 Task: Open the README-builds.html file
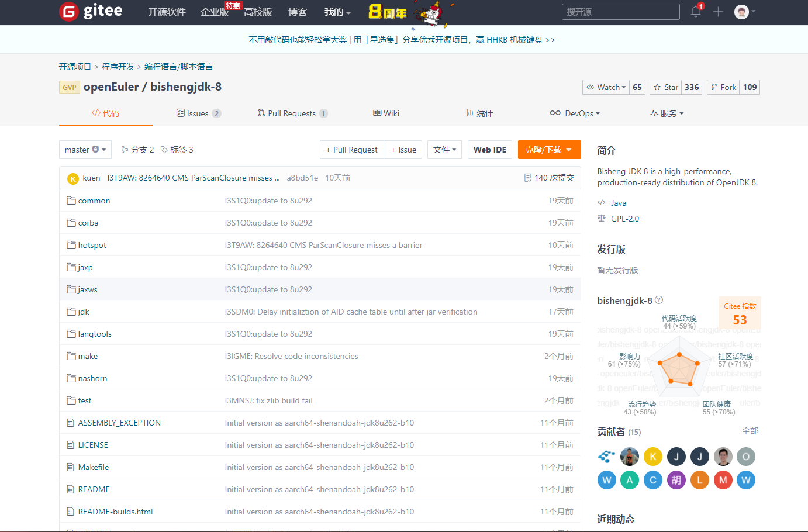(x=116, y=512)
